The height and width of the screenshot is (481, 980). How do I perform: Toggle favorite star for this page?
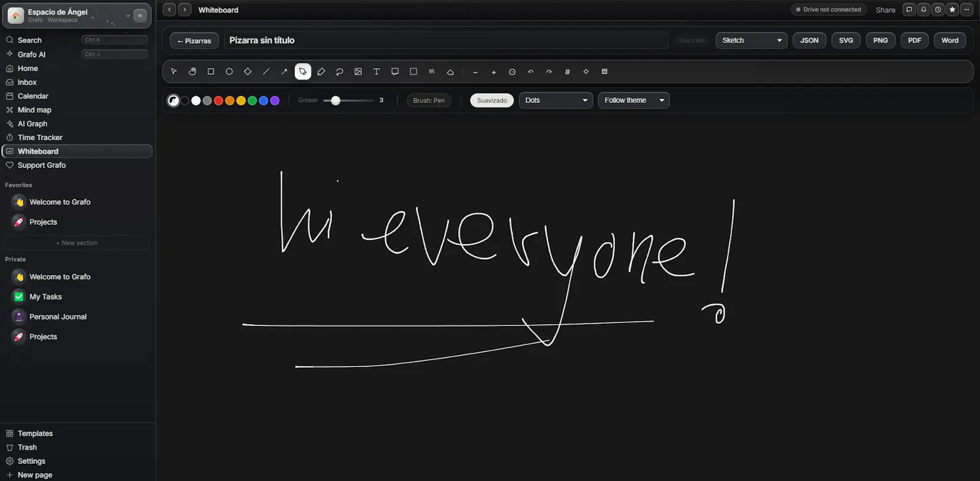952,10
